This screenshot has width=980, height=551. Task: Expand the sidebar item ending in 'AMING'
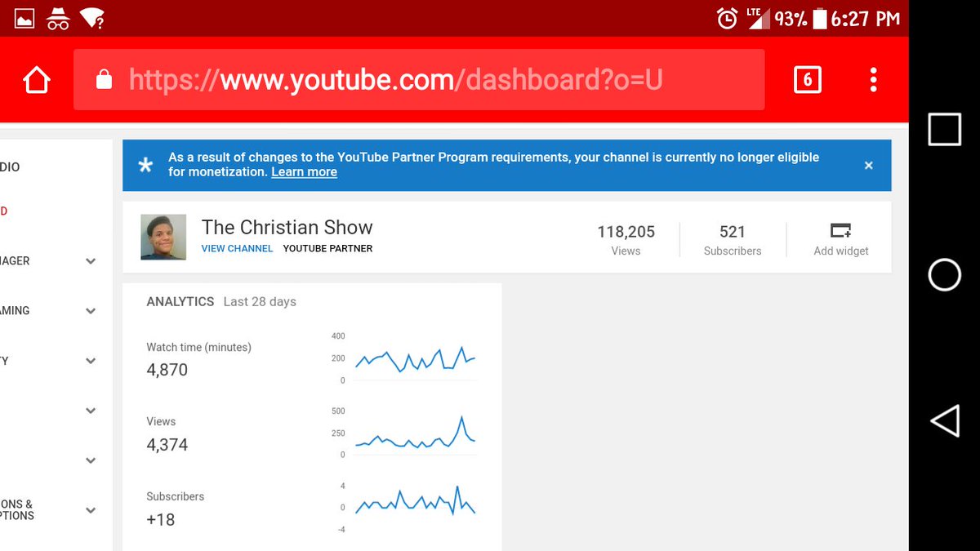tap(91, 311)
